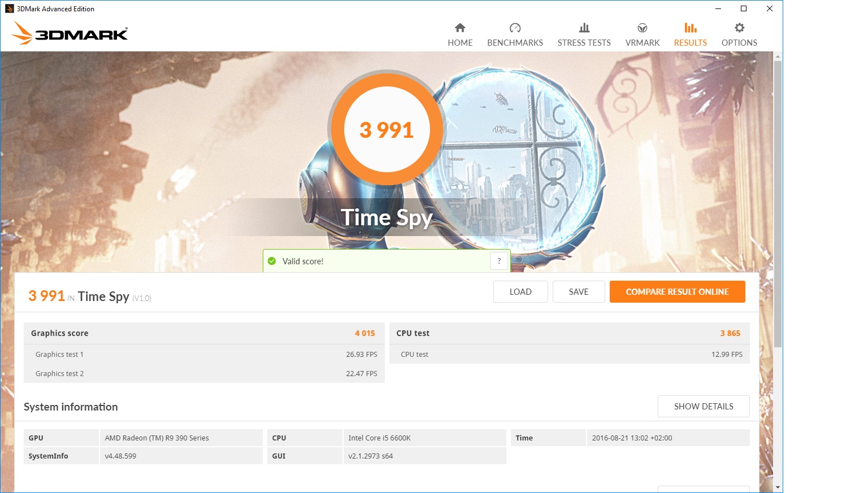
Task: Click the CPU test score 3 865
Action: coord(730,333)
